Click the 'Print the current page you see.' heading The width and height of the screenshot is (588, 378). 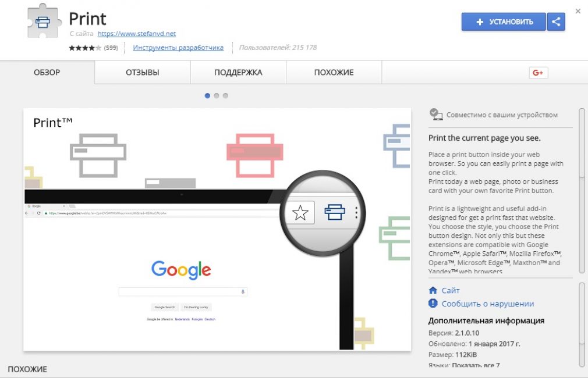point(484,138)
